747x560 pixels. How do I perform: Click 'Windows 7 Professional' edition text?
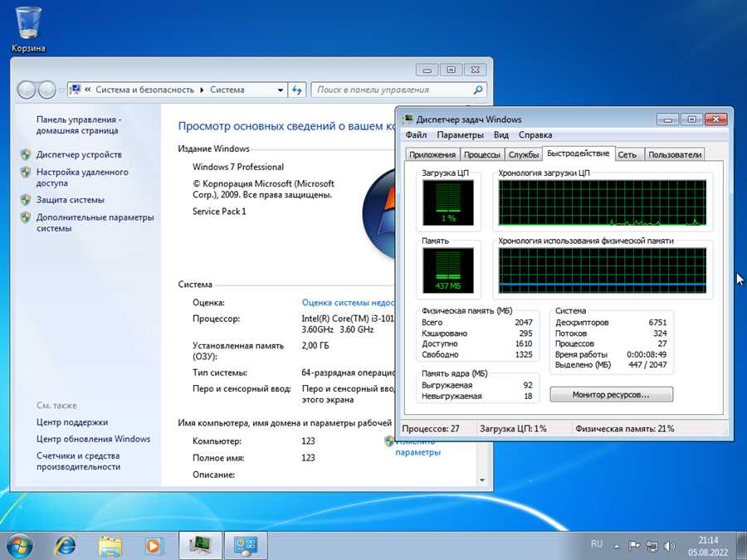tap(238, 167)
